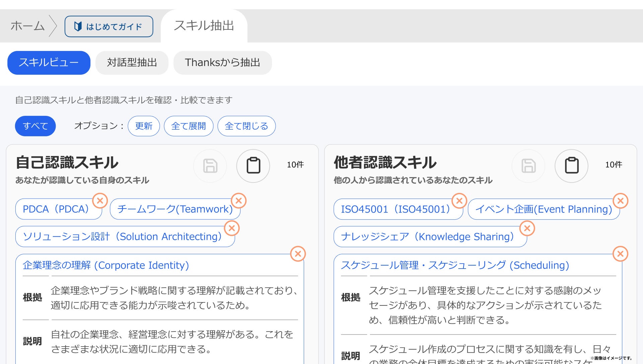643x364 pixels.
Task: Delete the ソリューション設計 skill tag
Action: (x=232, y=228)
